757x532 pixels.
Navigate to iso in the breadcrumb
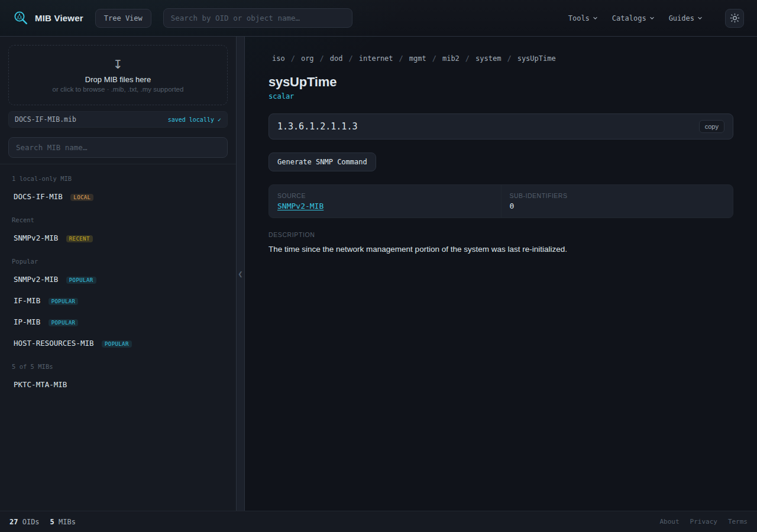tap(279, 59)
